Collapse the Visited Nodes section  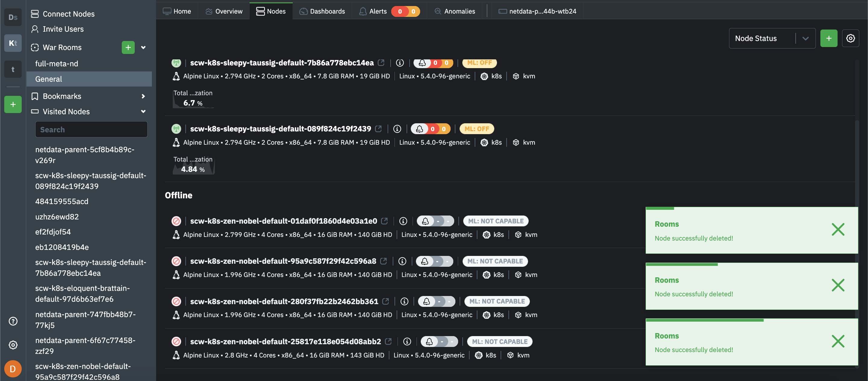(x=143, y=112)
